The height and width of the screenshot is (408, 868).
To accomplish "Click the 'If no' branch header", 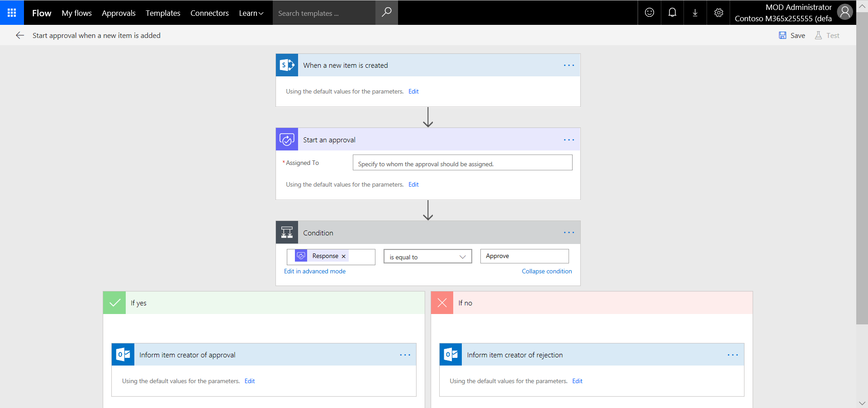I will 592,303.
